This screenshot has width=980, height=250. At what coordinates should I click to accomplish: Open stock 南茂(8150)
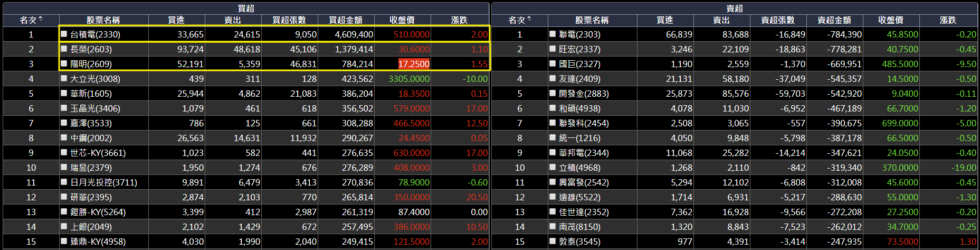coord(579,227)
